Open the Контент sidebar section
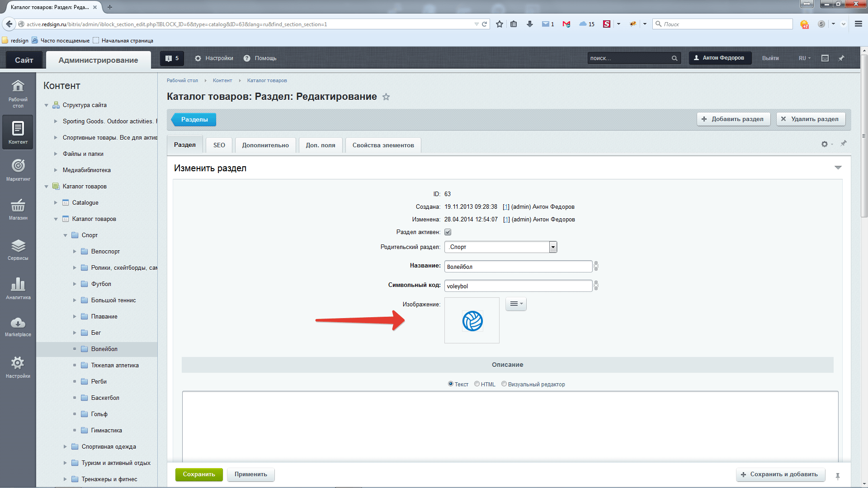 [18, 132]
